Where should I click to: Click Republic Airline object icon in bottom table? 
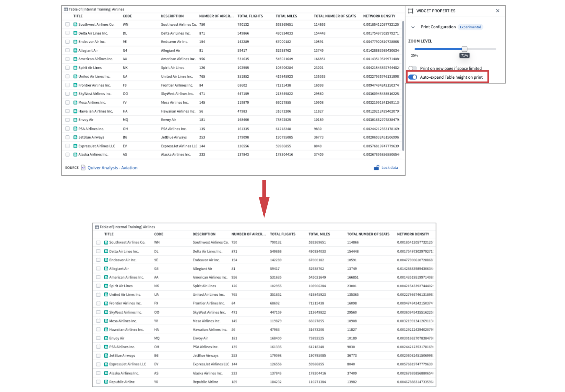coord(106,382)
